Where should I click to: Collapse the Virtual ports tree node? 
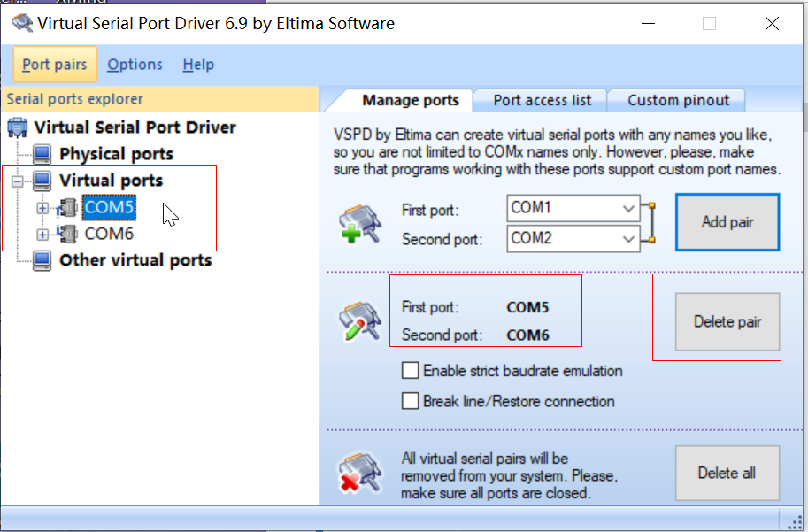(18, 181)
